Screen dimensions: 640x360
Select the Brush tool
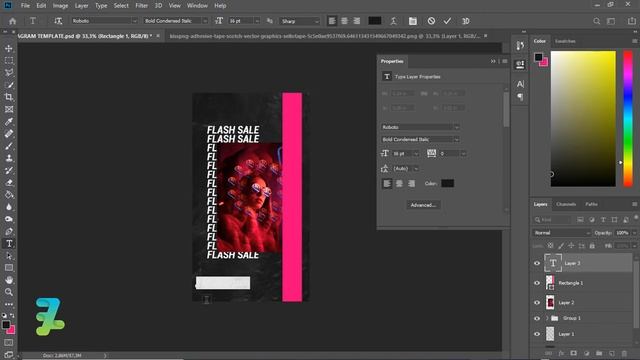pyautogui.click(x=9, y=146)
